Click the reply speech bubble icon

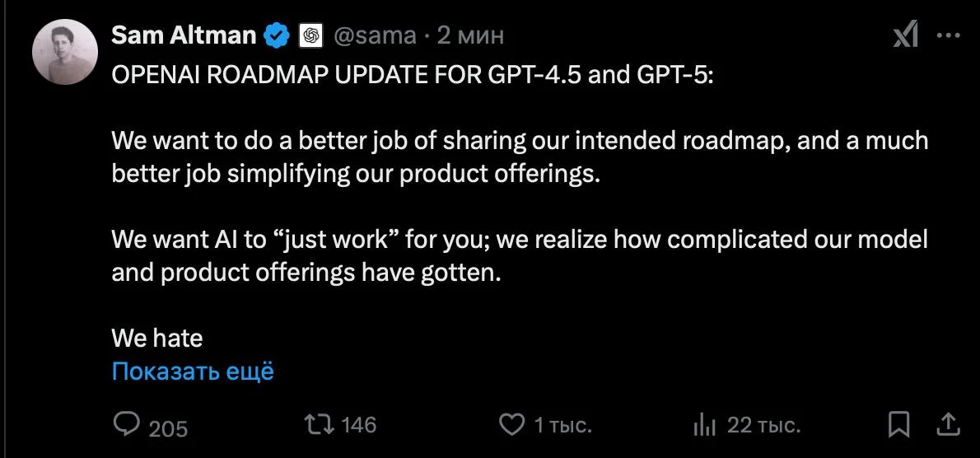(126, 424)
